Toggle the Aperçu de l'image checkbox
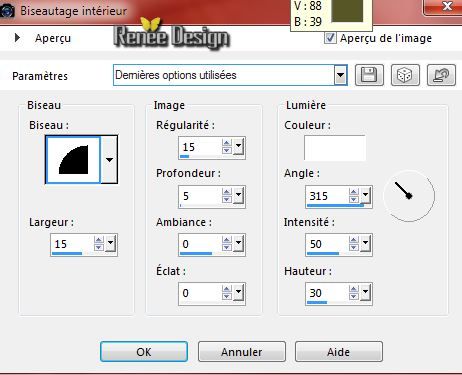 tap(330, 38)
